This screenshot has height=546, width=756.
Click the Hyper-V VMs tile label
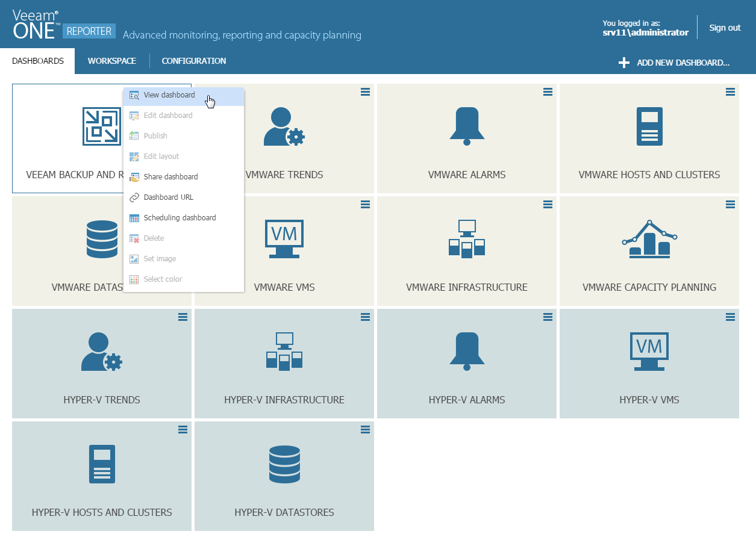[x=649, y=400]
